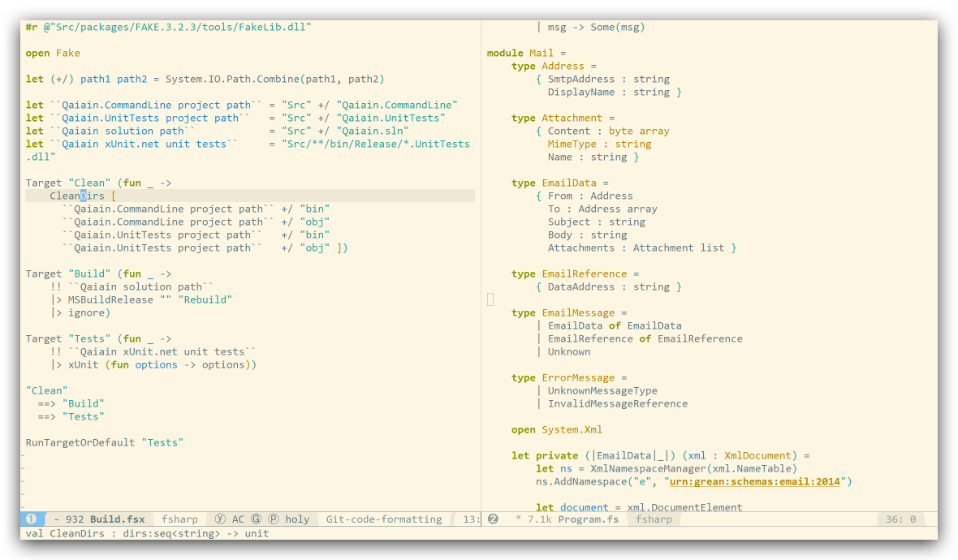Screen dimensions: 958x560
Task: Click '==> "Build"' dependency line
Action: tap(71, 403)
